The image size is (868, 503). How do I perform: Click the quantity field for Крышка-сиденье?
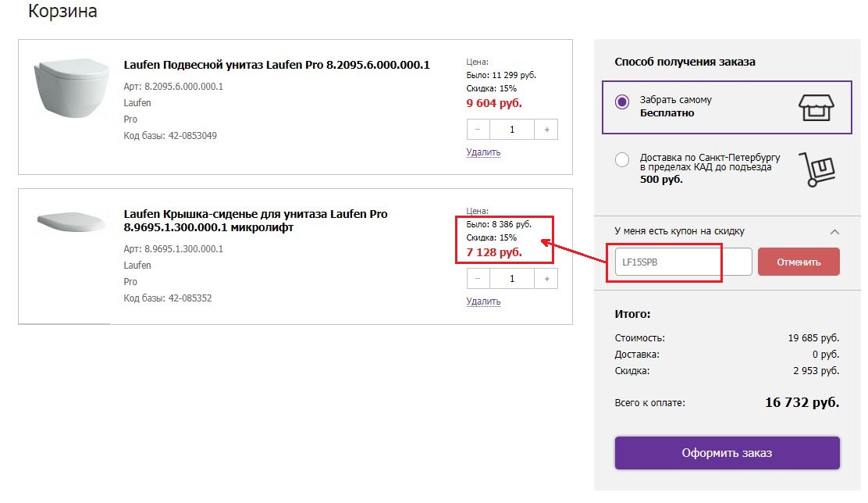click(512, 279)
